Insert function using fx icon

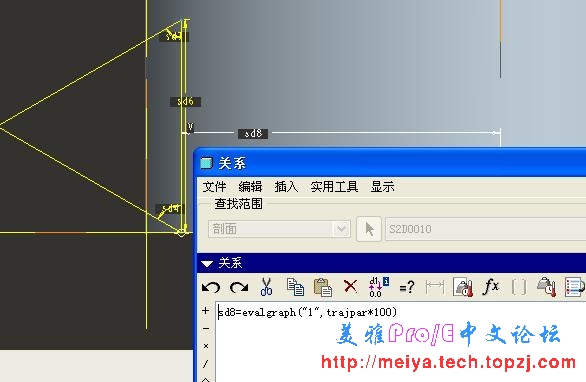pos(491,287)
